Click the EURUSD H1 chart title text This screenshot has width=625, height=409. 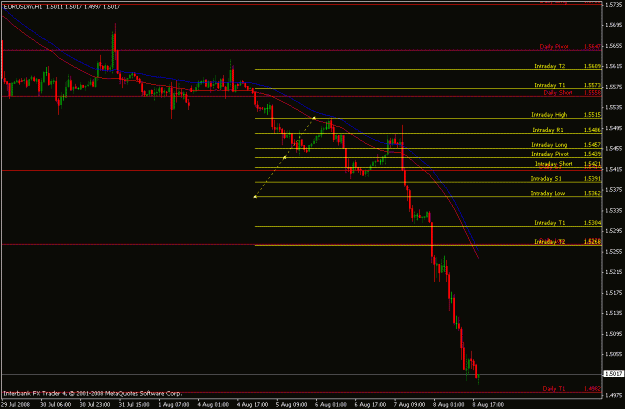point(62,6)
